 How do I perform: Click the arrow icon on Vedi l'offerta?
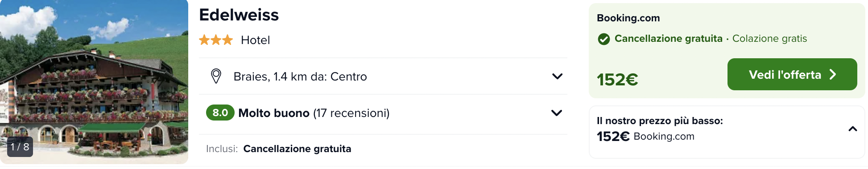pyautogui.click(x=833, y=74)
